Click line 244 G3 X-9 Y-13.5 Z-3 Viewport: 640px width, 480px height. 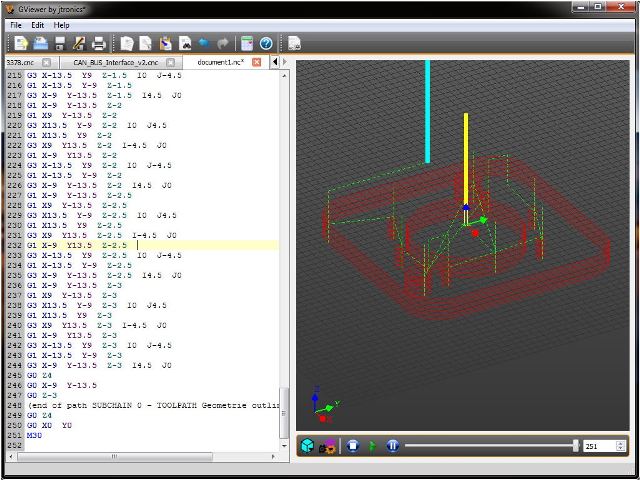99,365
